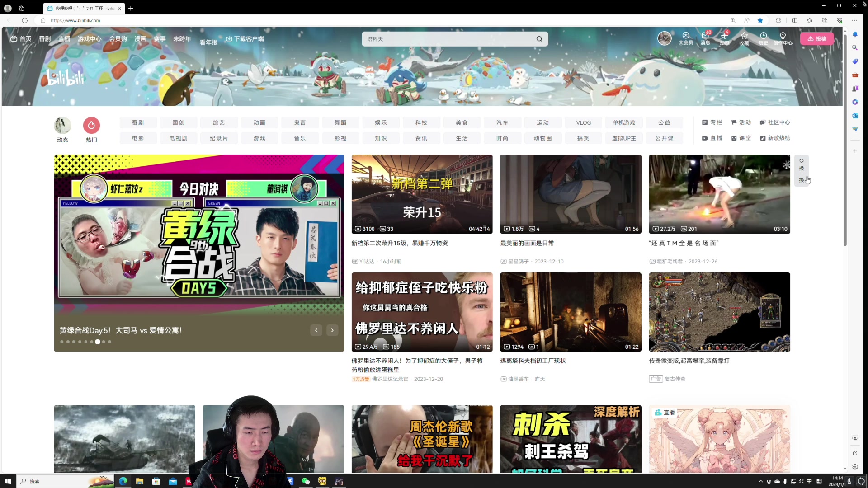Open 动态 feed icon in header
This screenshot has height=488, width=868.
725,38
